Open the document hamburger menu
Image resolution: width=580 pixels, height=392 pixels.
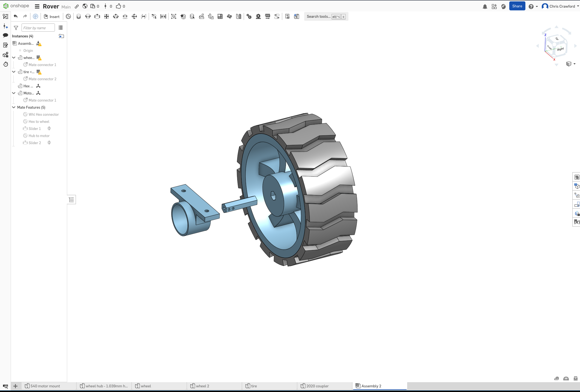click(x=37, y=6)
